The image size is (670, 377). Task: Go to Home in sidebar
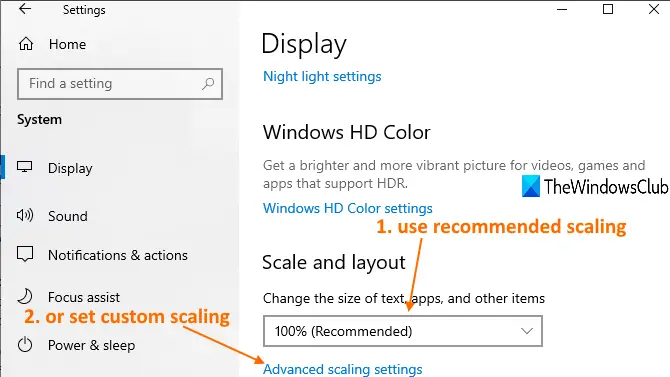tap(67, 44)
